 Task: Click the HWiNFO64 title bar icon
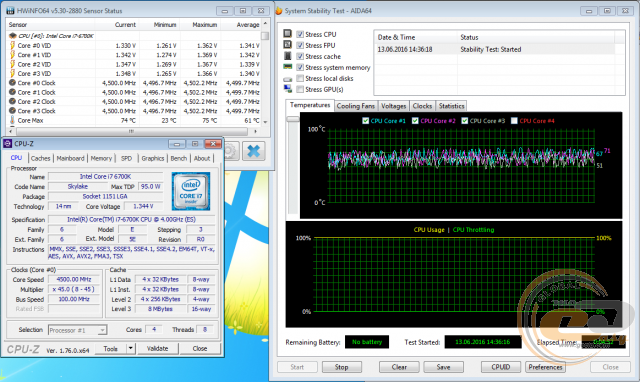point(10,11)
